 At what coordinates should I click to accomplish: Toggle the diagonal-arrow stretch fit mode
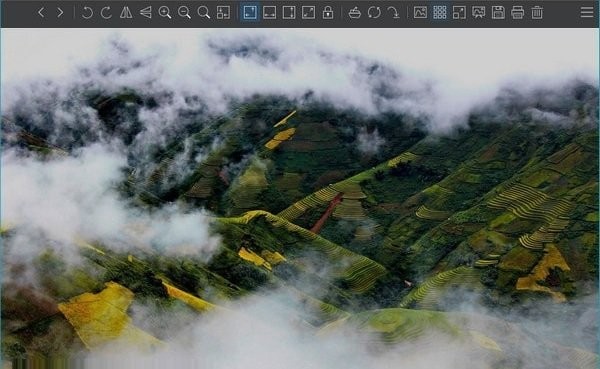pyautogui.click(x=308, y=13)
